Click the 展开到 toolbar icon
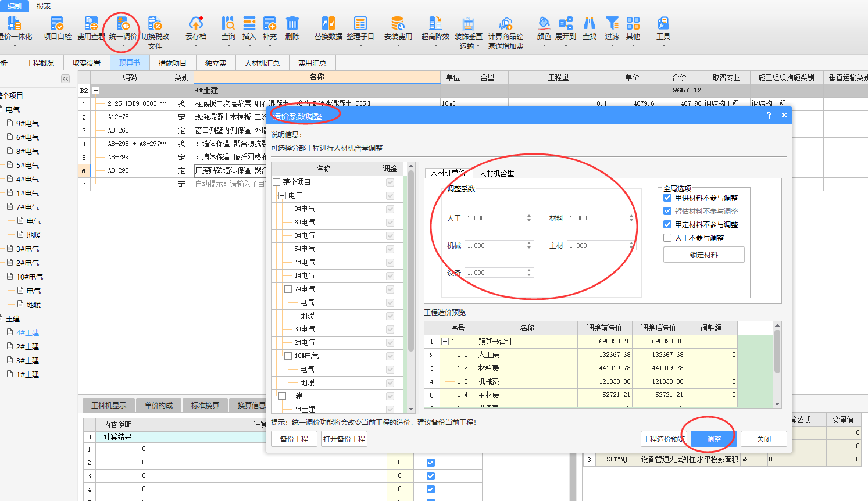This screenshot has height=501, width=868. (566, 23)
